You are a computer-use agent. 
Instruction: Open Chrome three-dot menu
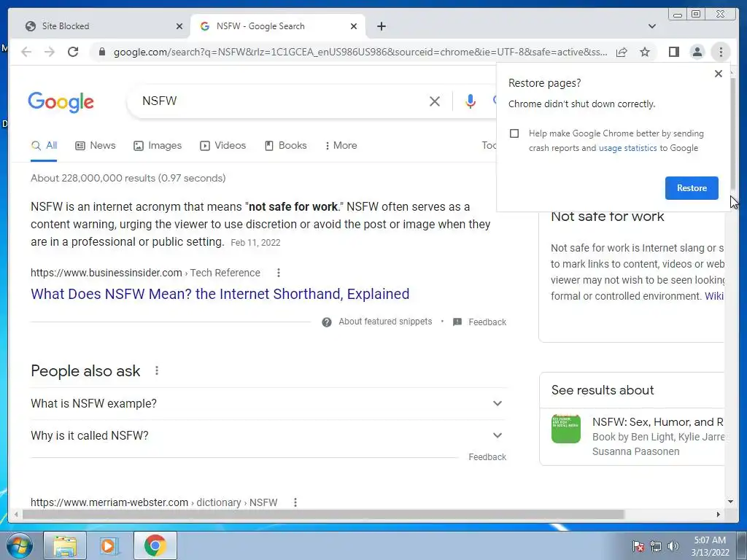pos(721,52)
